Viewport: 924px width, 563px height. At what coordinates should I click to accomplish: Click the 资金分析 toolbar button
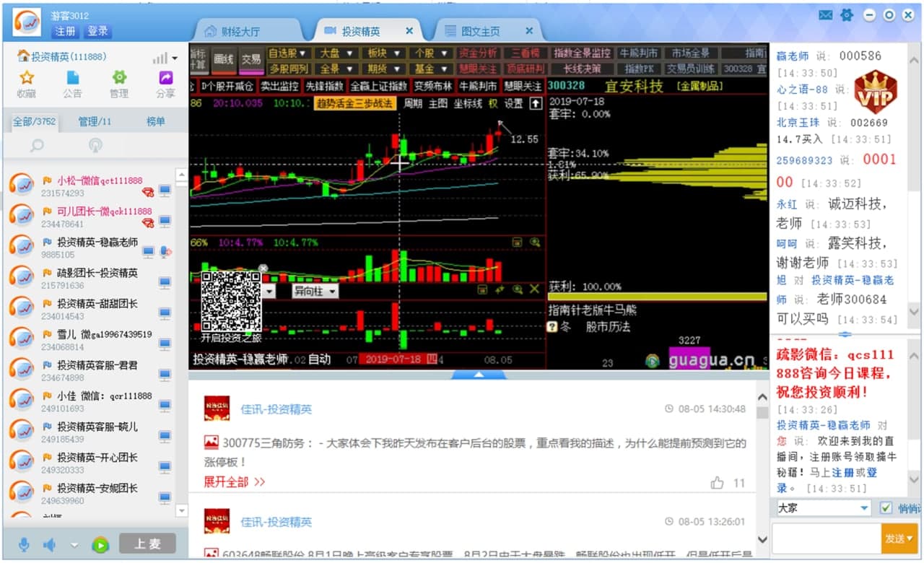click(478, 53)
